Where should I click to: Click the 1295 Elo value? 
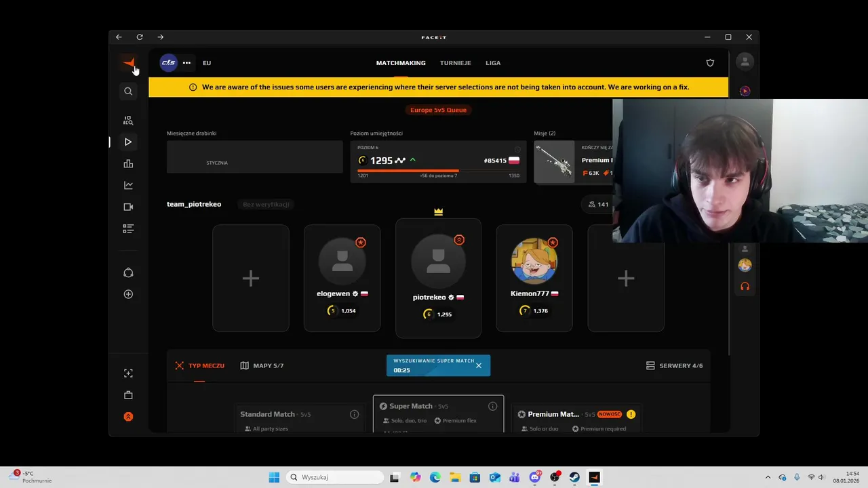[x=381, y=161]
